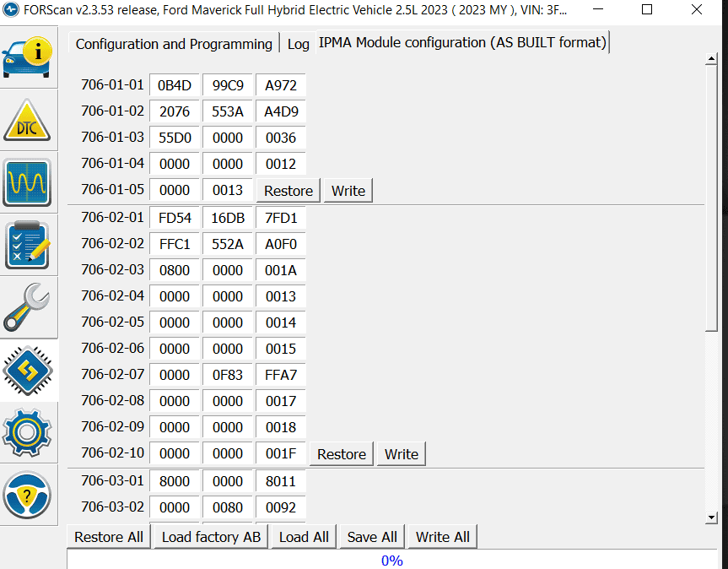The width and height of the screenshot is (728, 569).
Task: Select the configuration and programming chip icon
Action: (27, 371)
